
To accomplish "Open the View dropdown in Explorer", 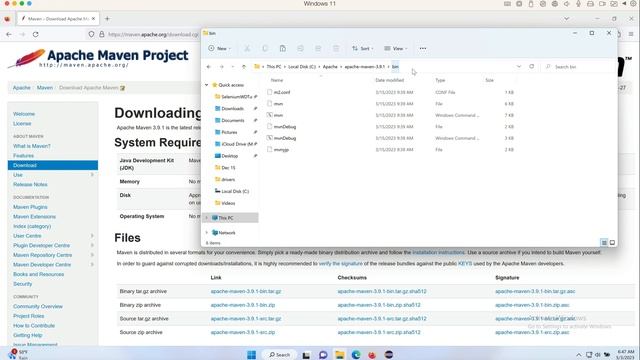I will pyautogui.click(x=396, y=49).
